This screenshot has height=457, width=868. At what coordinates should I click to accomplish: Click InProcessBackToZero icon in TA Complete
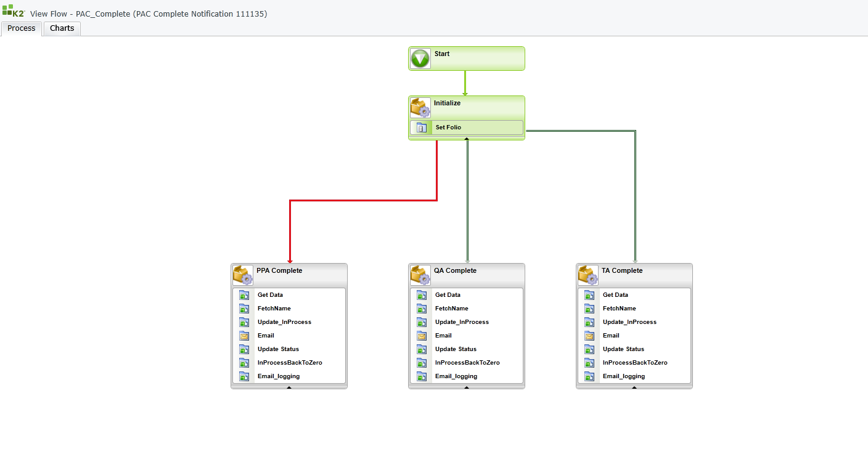pos(589,363)
